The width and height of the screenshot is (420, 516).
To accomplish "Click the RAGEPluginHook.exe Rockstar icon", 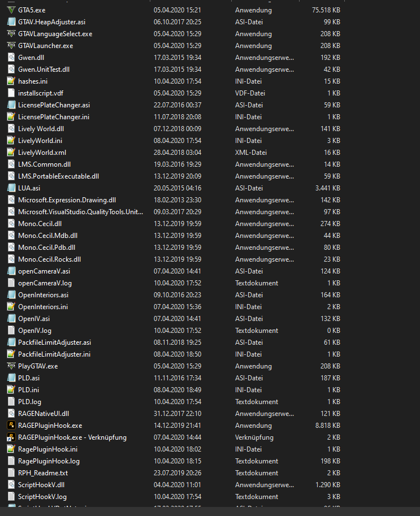I will point(11,425).
